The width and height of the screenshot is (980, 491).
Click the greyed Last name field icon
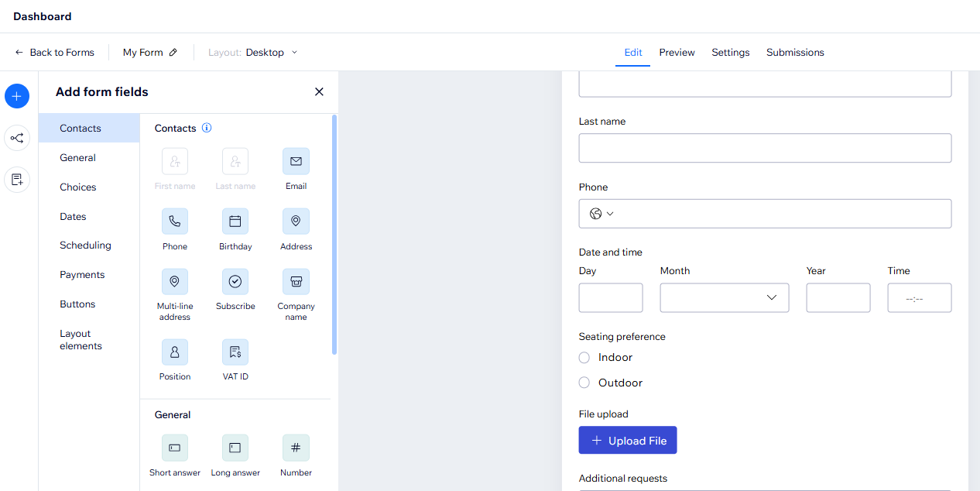[235, 161]
